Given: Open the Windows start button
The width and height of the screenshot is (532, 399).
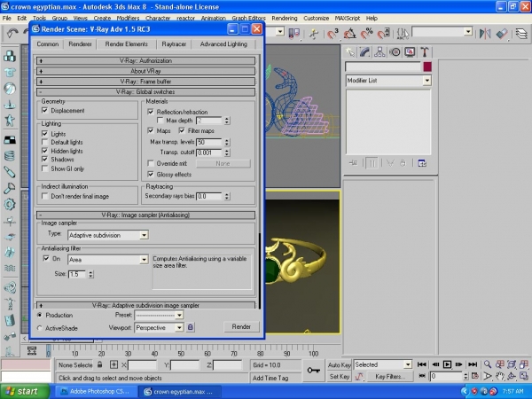Looking at the screenshot, I should click(x=25, y=391).
